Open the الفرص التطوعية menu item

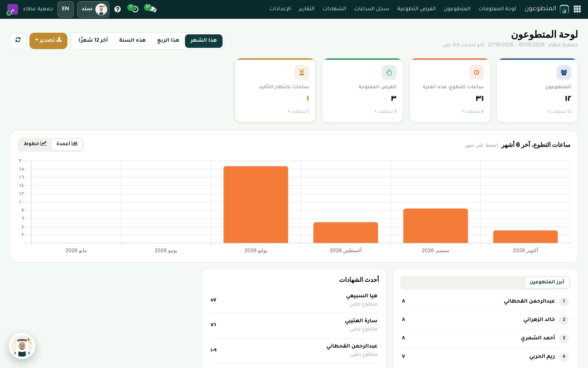click(x=416, y=9)
